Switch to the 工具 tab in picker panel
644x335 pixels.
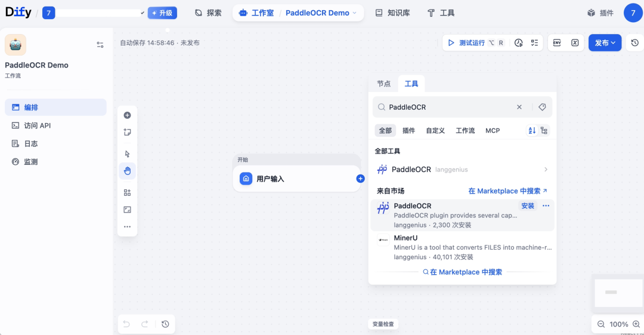tap(411, 84)
